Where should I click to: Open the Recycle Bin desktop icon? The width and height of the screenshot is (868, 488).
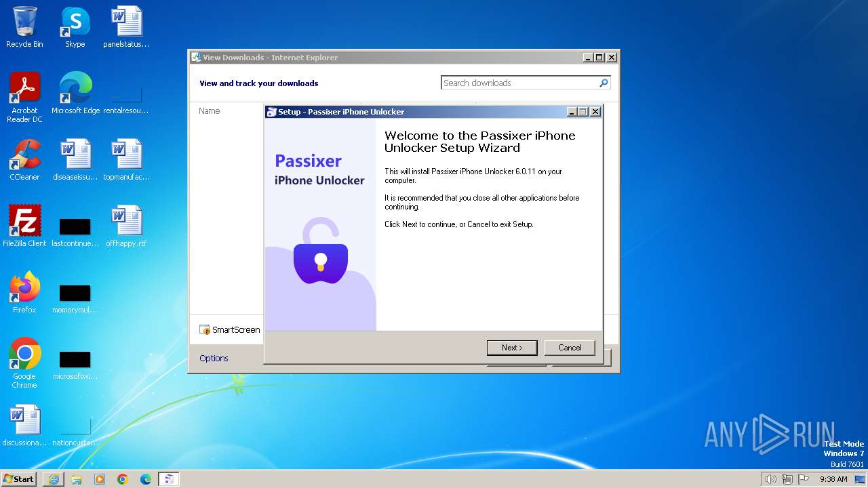click(24, 27)
